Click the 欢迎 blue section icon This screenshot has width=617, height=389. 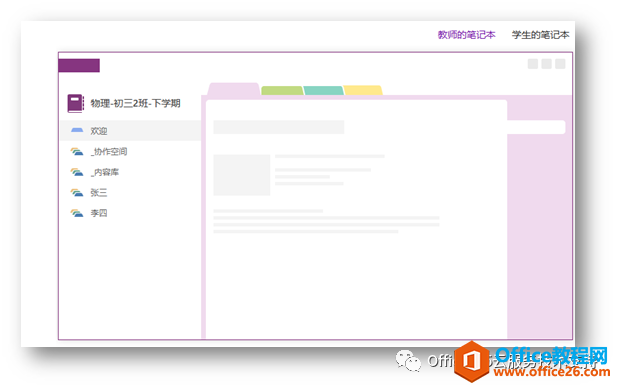click(x=77, y=130)
